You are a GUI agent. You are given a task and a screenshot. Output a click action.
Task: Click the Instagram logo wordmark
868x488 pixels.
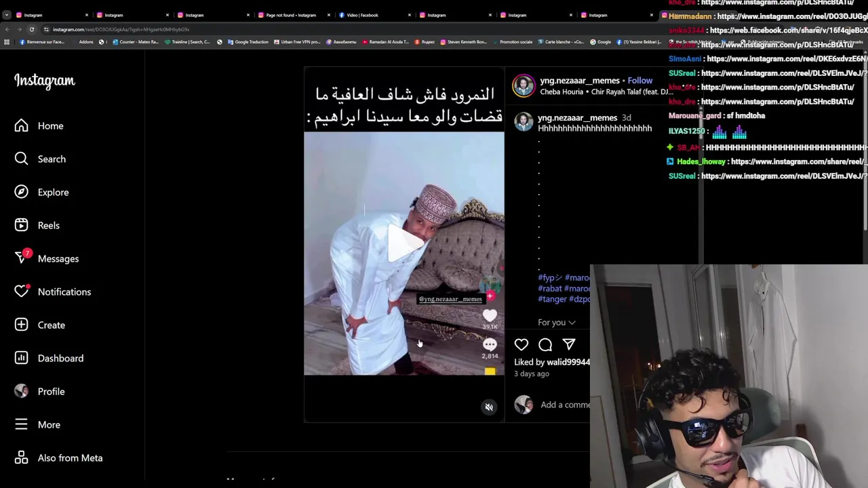(45, 81)
